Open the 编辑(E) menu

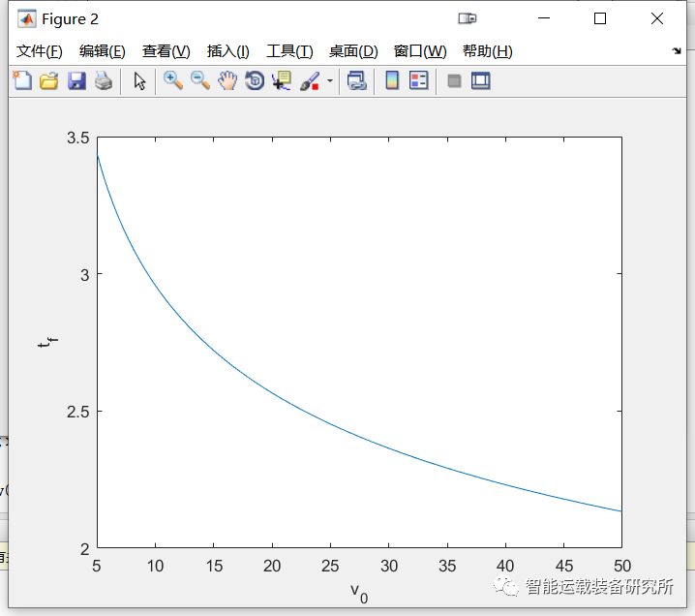click(x=103, y=51)
